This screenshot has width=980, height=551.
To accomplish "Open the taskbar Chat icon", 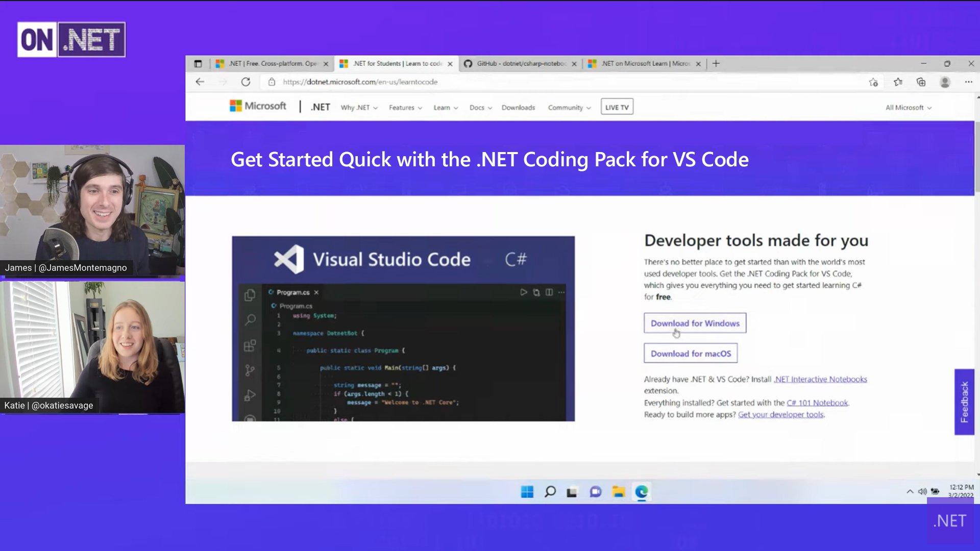I will (595, 492).
